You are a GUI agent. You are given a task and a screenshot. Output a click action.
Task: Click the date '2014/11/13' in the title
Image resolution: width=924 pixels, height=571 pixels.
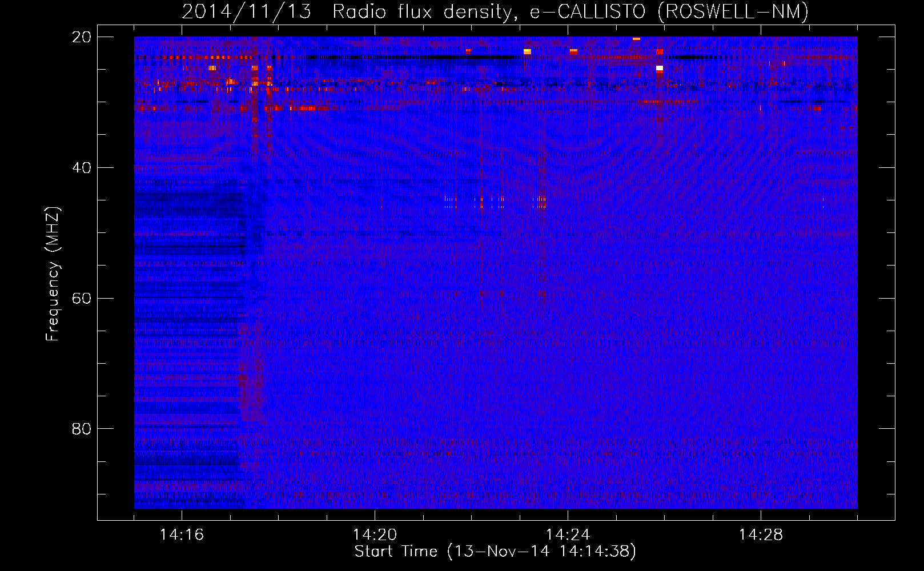point(247,11)
